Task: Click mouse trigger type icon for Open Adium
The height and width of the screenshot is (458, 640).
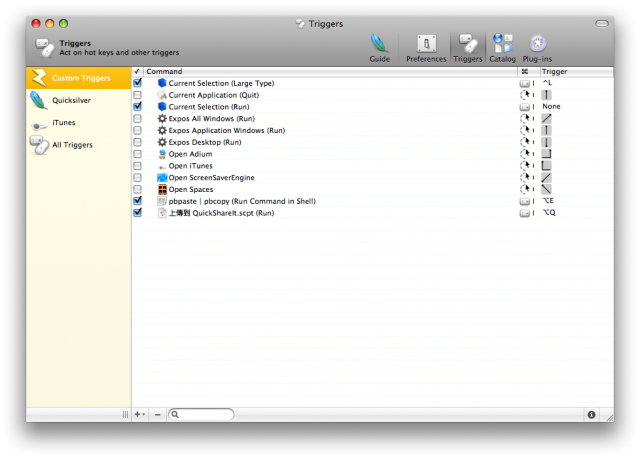Action: [x=525, y=154]
